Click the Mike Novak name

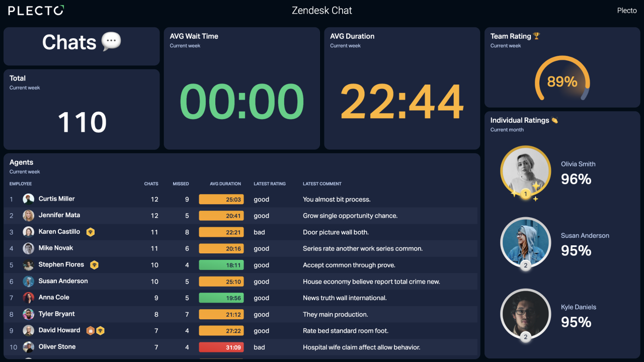[x=56, y=248]
